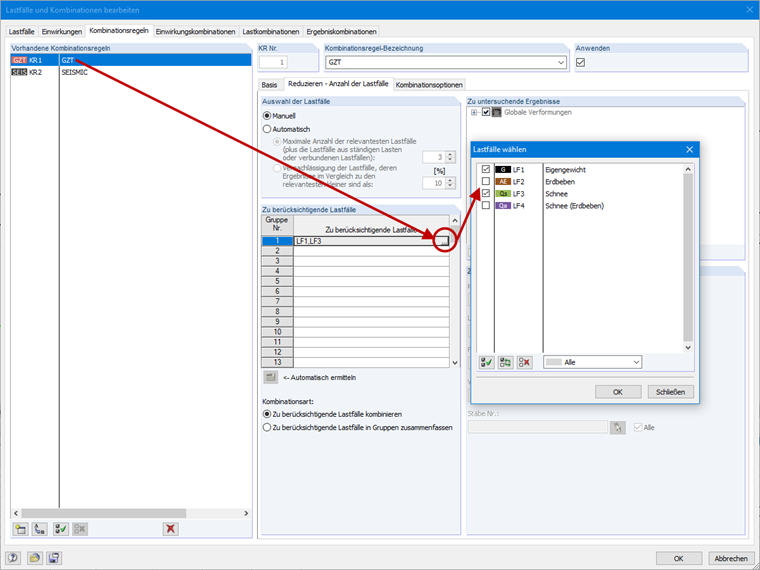Click the red X delete rule icon
Viewport: 760px width, 570px height.
click(x=170, y=528)
